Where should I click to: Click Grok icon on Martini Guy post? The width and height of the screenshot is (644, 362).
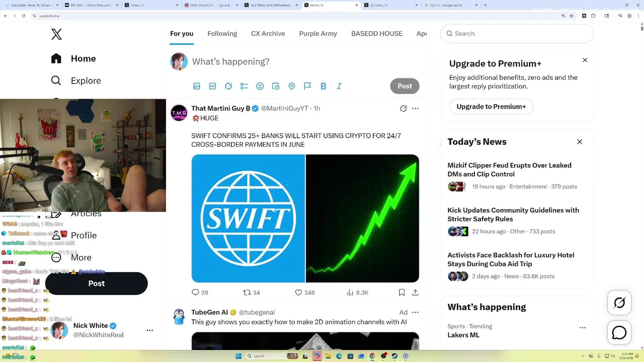click(404, 108)
